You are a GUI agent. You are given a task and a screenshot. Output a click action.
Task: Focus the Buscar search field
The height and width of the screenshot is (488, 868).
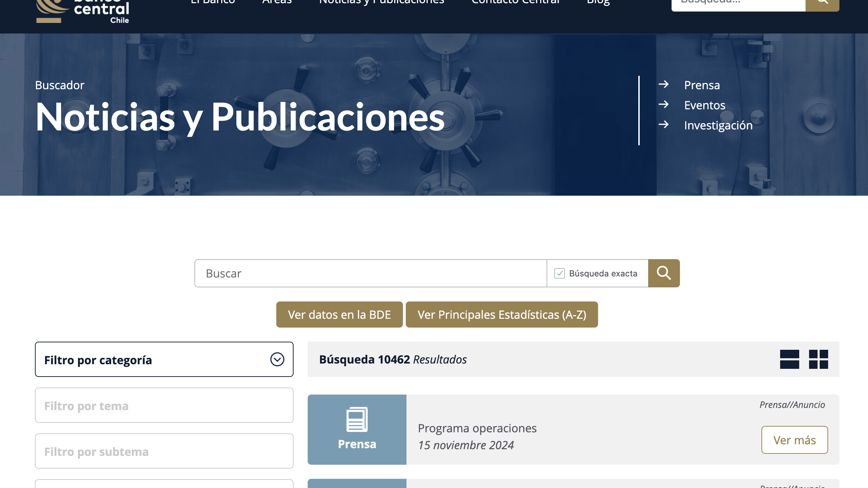coord(370,273)
